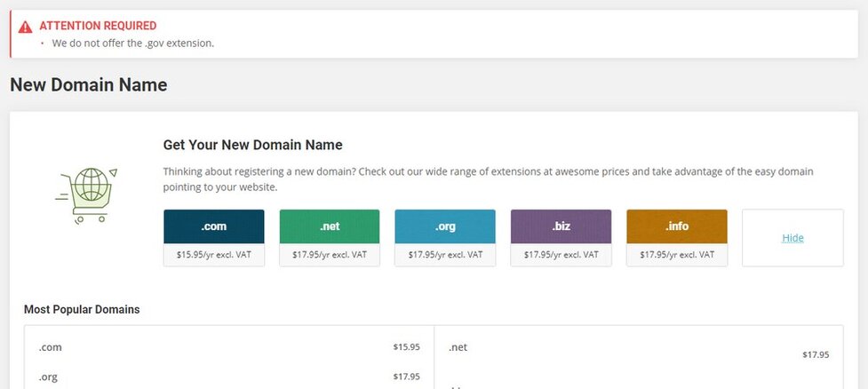The image size is (868, 389).
Task: Click the Hide link
Action: pyautogui.click(x=792, y=238)
